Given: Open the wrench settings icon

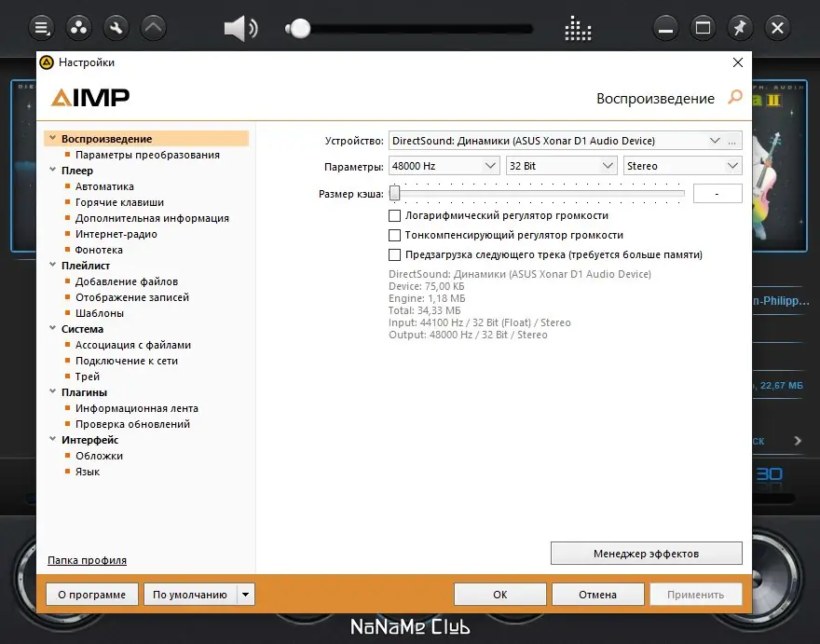Looking at the screenshot, I should pyautogui.click(x=116, y=28).
